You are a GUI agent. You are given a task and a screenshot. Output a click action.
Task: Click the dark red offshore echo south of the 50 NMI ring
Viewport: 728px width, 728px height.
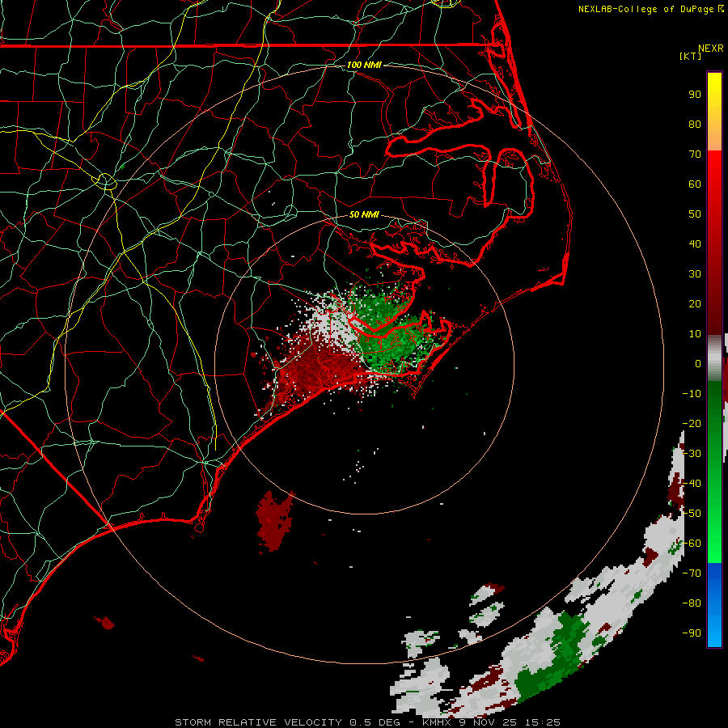pos(275,520)
